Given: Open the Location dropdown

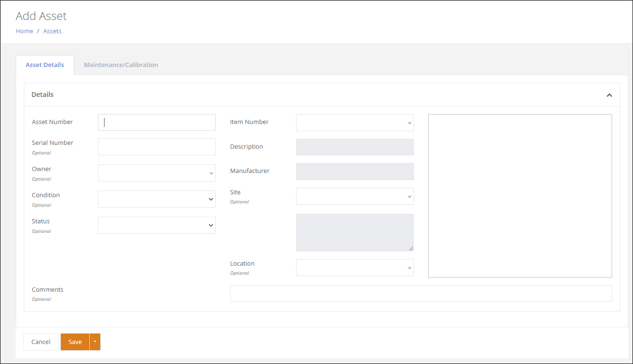Looking at the screenshot, I should click(x=355, y=268).
